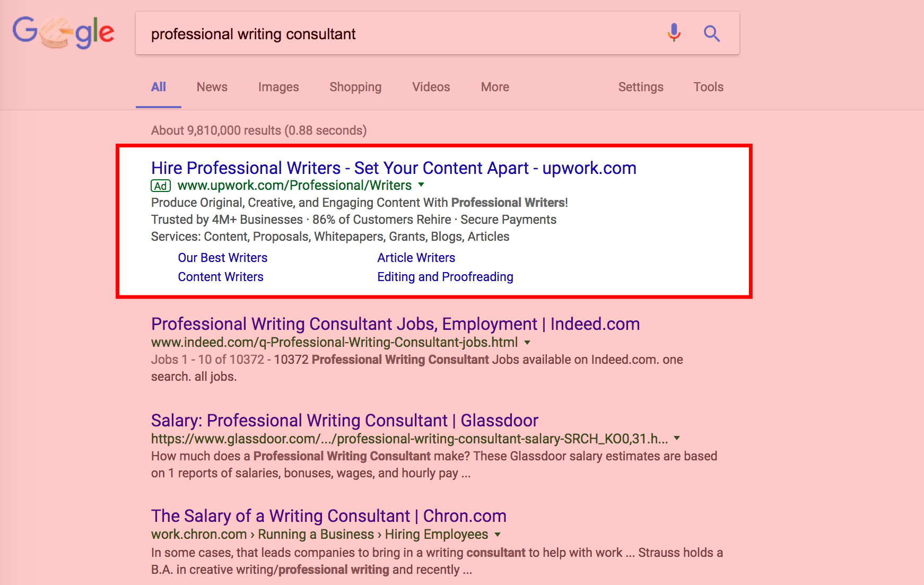Expand dropdown arrow beside glassdoor.com URL
This screenshot has height=585, width=924.
(677, 439)
